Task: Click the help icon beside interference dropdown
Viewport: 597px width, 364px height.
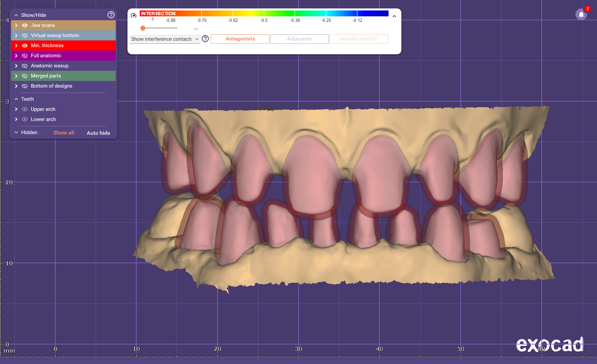Action: coord(205,39)
